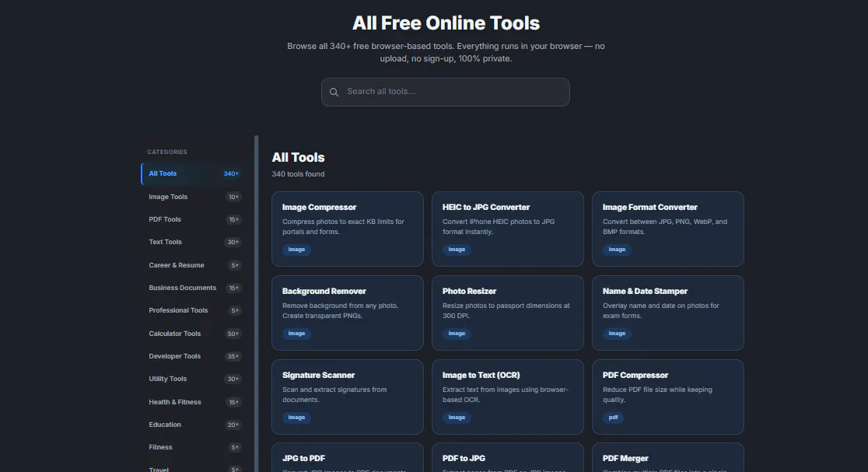Open the Image Tools category
Image resolution: width=868 pixels, height=472 pixels.
(x=192, y=197)
